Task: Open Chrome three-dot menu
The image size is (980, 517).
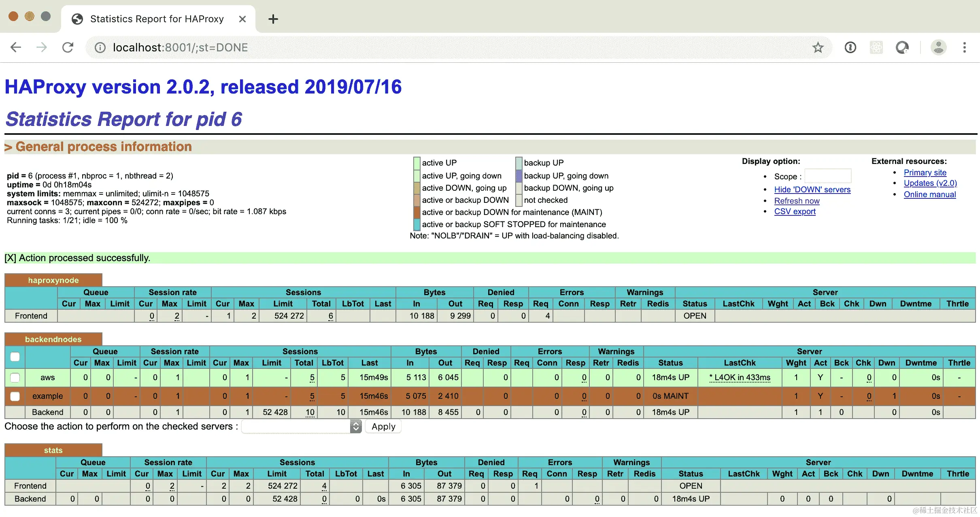Action: (x=965, y=47)
